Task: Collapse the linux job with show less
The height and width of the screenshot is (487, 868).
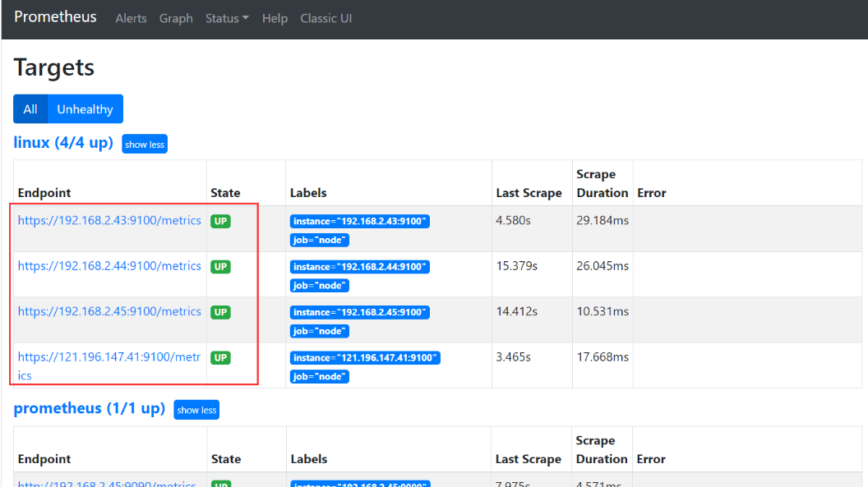Action: pyautogui.click(x=145, y=144)
